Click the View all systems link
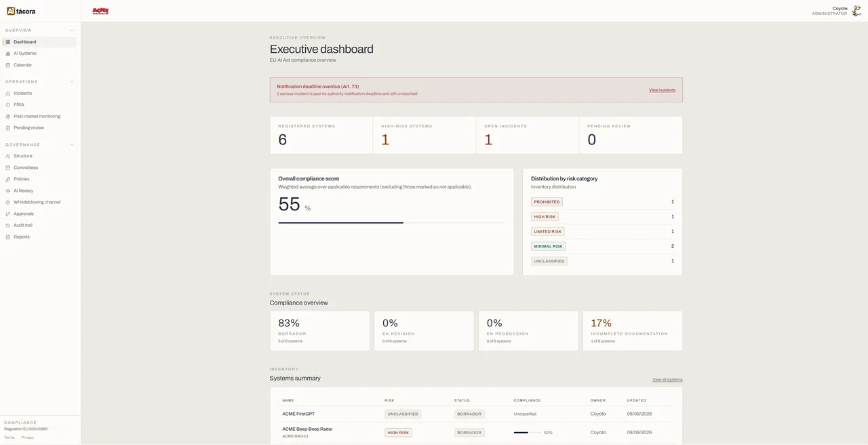Screen dimensions: 868x445 (x=667, y=380)
